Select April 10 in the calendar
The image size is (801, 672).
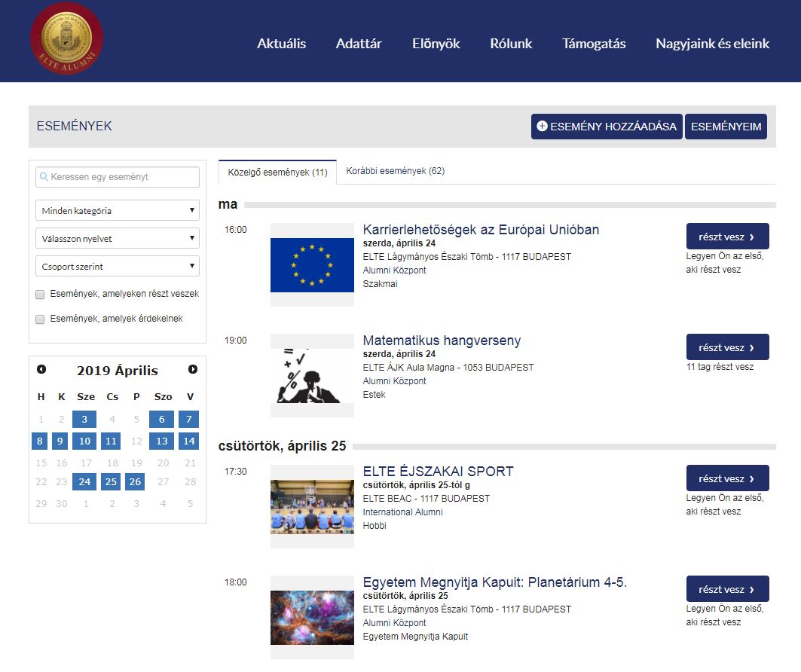pyautogui.click(x=84, y=441)
